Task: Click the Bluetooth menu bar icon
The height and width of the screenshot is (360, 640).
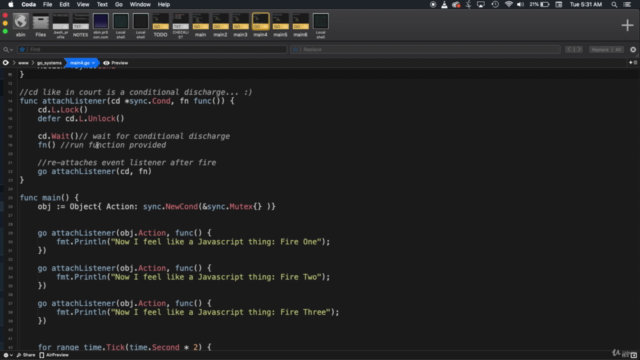Action: coord(469,4)
